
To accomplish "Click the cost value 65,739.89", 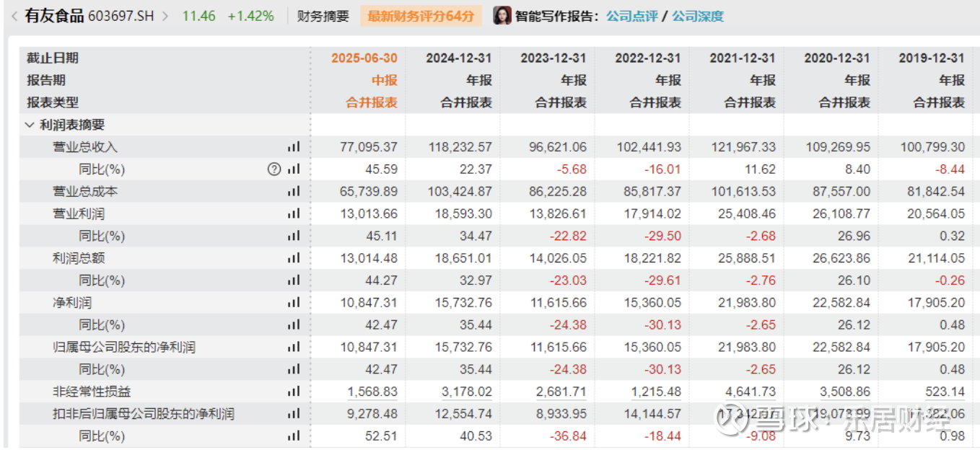I will 369,192.
